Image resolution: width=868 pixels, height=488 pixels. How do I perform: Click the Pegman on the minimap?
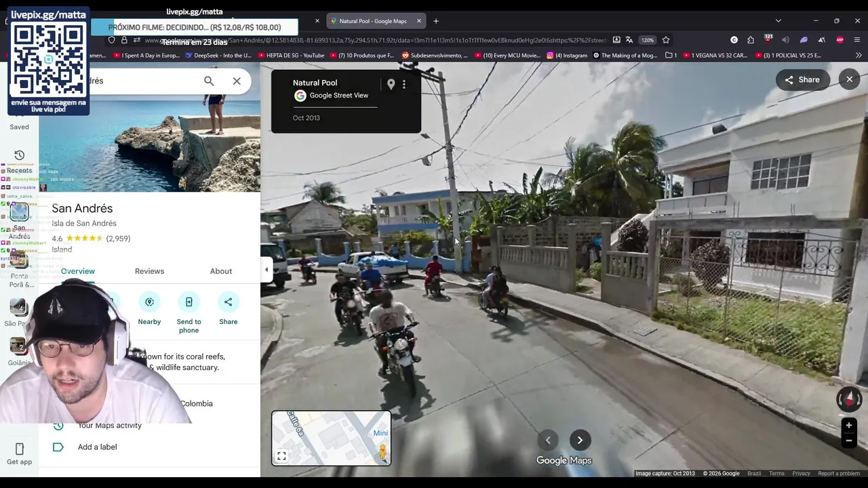[x=383, y=452]
